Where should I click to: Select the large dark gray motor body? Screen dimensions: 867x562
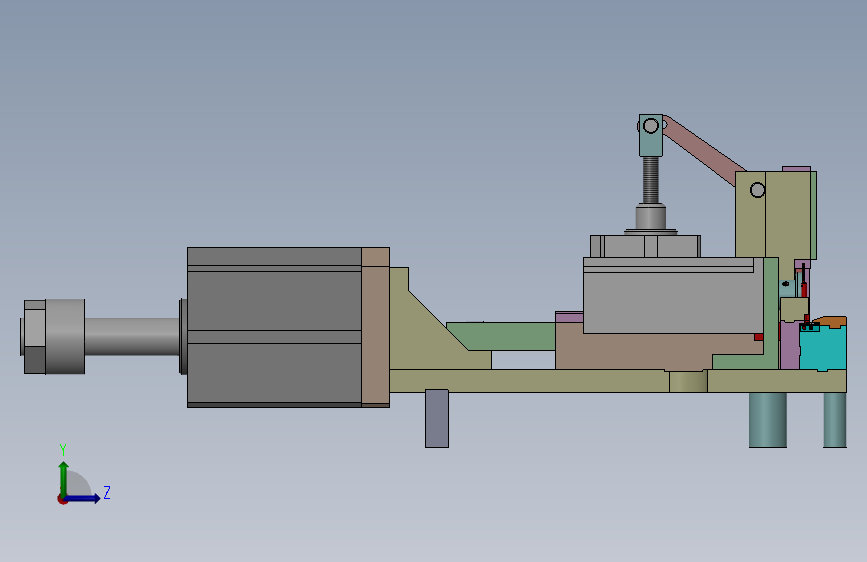(274, 327)
